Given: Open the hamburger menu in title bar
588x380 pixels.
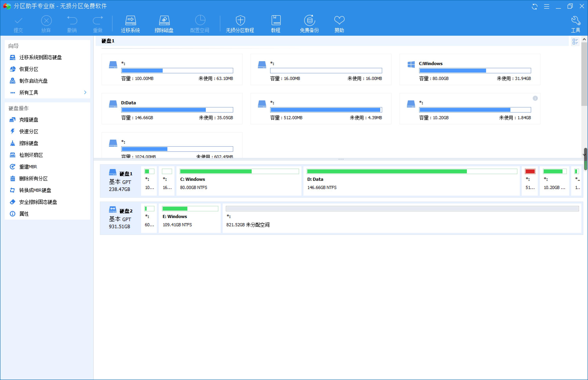Looking at the screenshot, I should 547,6.
